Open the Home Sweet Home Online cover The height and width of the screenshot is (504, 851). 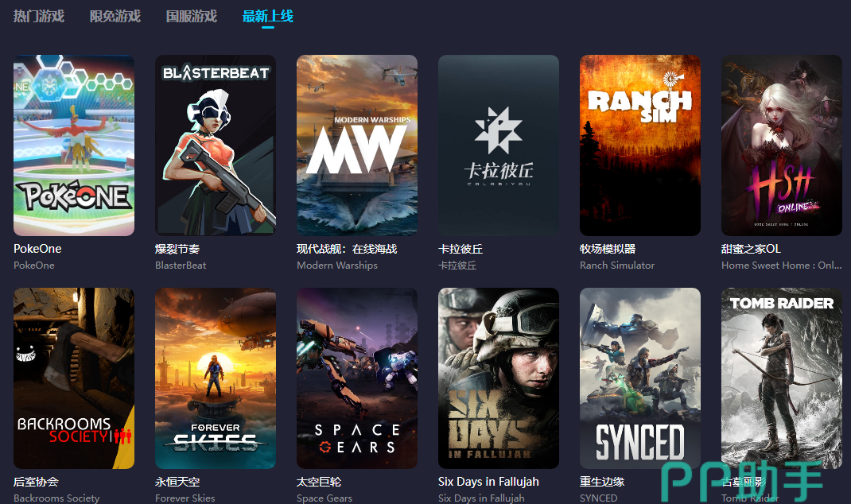782,145
